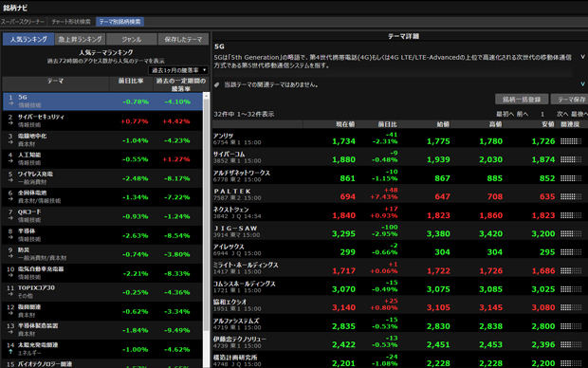The width and height of the screenshot is (588, 368).
Task: Expand the related themes section chevron
Action: pyautogui.click(x=582, y=84)
